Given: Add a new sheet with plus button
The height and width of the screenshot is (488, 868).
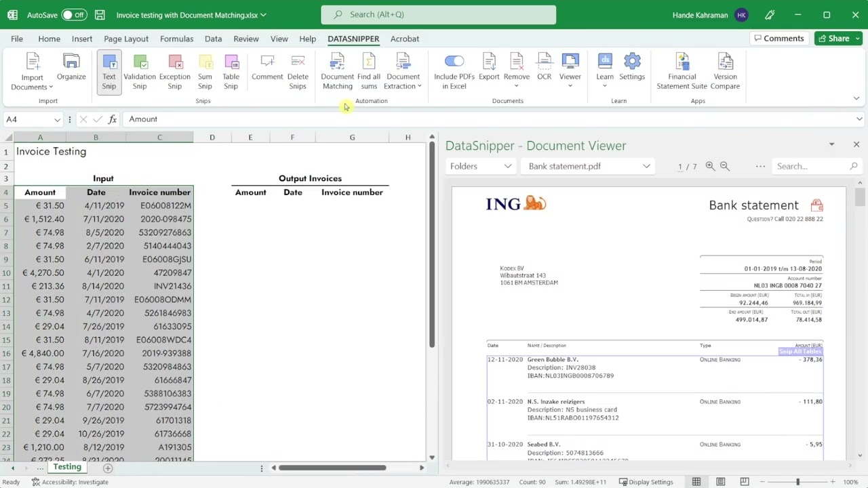Looking at the screenshot, I should click(107, 468).
